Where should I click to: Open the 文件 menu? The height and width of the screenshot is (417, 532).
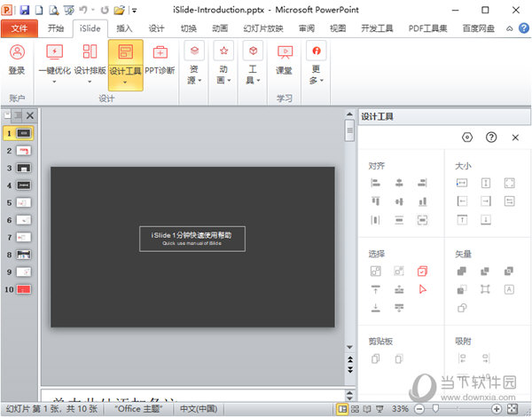tap(20, 28)
